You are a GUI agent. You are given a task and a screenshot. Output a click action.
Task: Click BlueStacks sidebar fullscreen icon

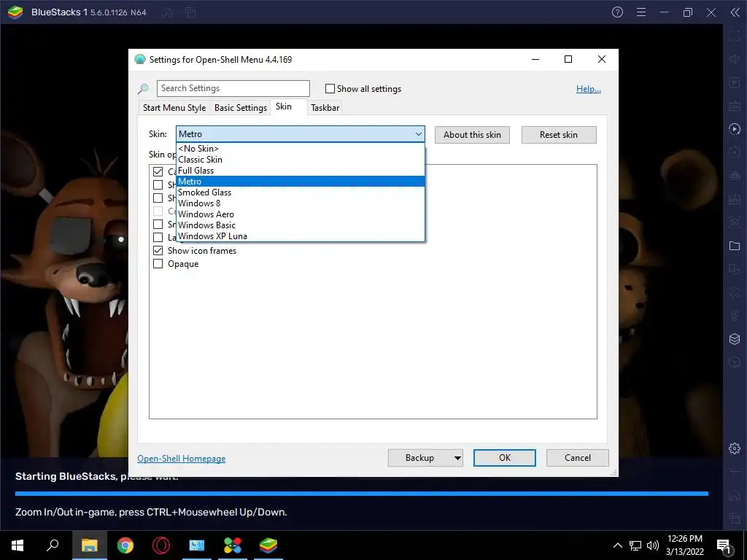(735, 36)
